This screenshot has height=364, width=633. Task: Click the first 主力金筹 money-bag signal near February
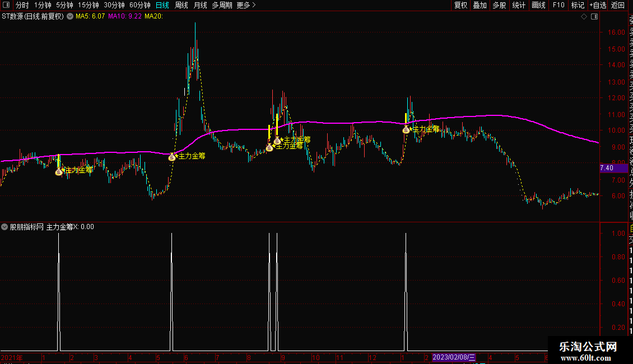click(x=59, y=172)
